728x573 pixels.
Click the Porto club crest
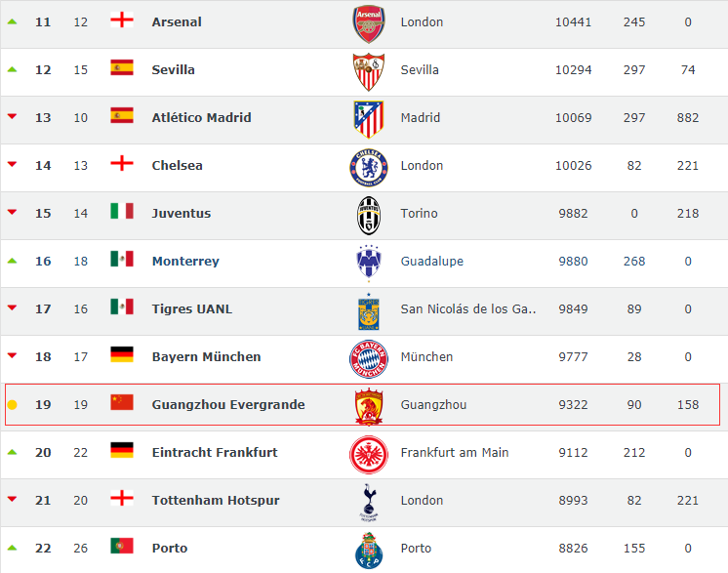369,551
